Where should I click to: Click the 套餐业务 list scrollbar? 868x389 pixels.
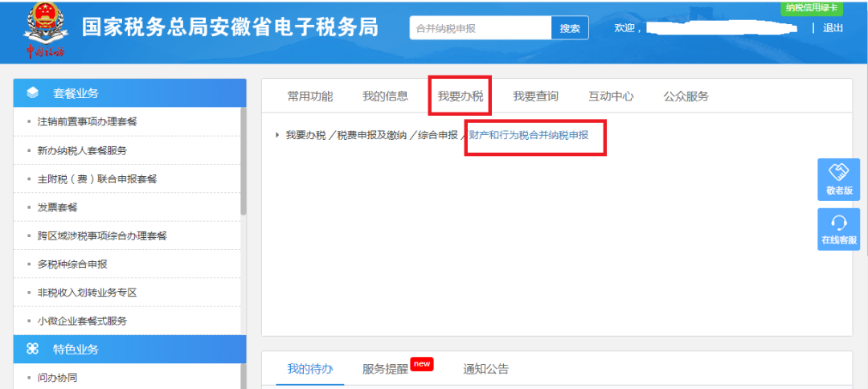(x=244, y=161)
